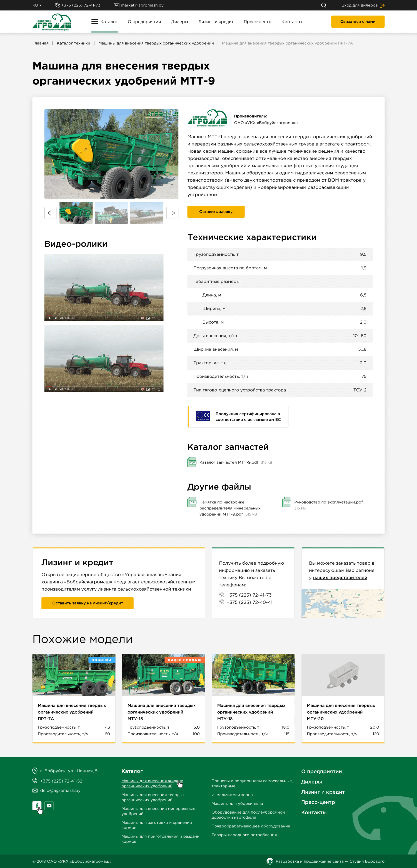Open the МТУ-18 similar model card
Viewport: 417px width, 868px height.
pyautogui.click(x=253, y=699)
